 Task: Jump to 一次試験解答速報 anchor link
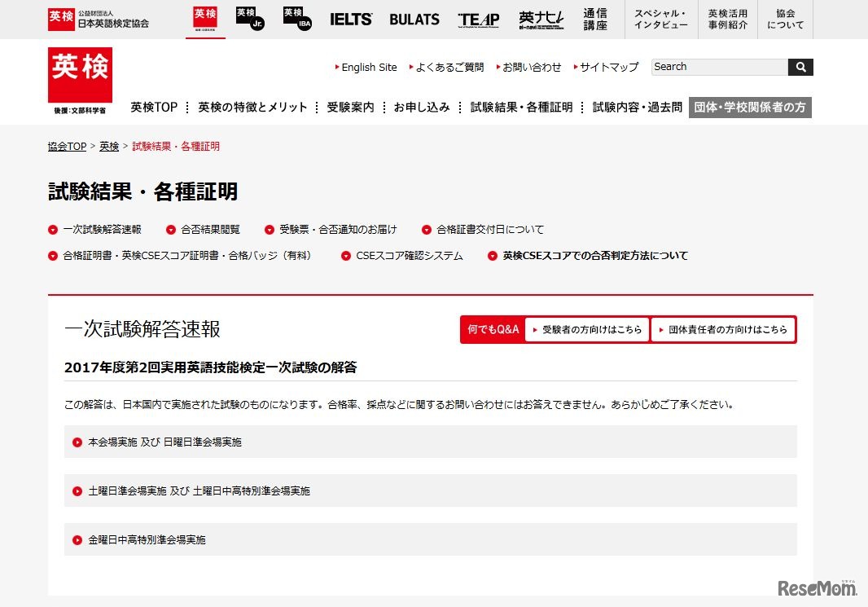[95, 229]
